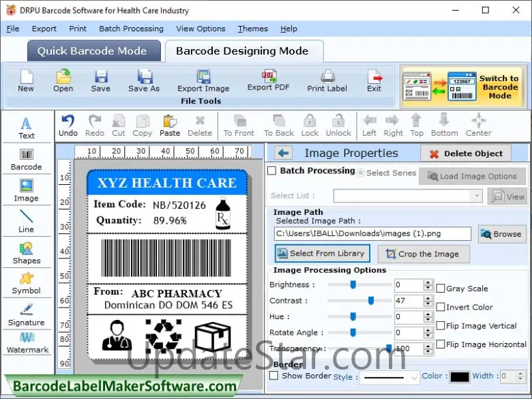Increase the Hue spinner value
The image size is (532, 399).
pyautogui.click(x=428, y=314)
